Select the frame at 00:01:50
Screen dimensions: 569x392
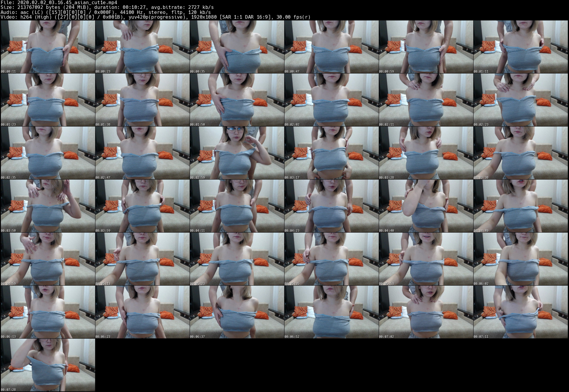(x=237, y=100)
